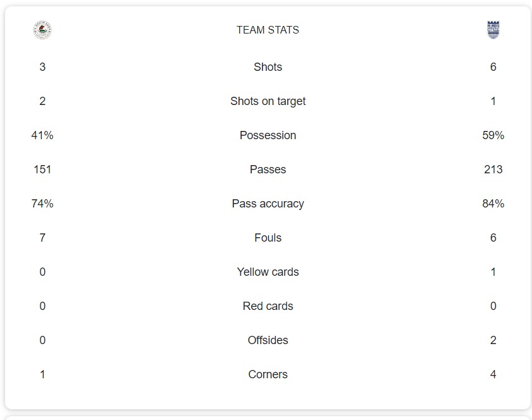Select the Offsides stat label
The width and height of the screenshot is (532, 420).
pyautogui.click(x=268, y=340)
